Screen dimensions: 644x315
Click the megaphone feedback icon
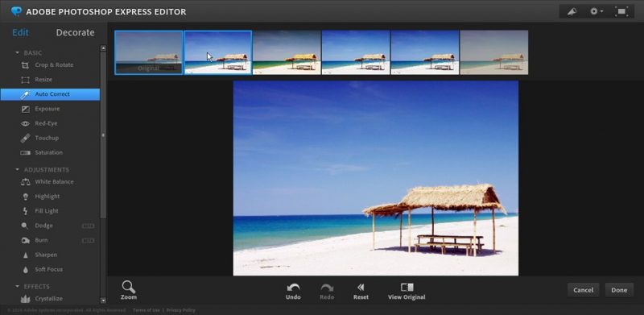(x=572, y=11)
